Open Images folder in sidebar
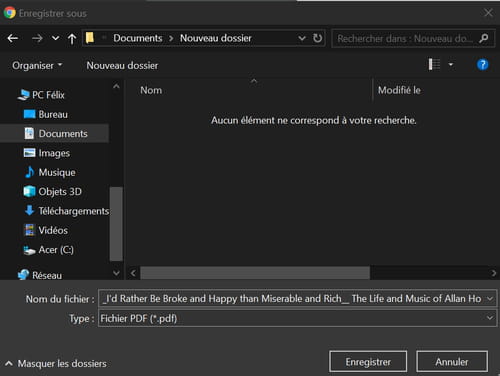500x376 pixels. (x=54, y=153)
